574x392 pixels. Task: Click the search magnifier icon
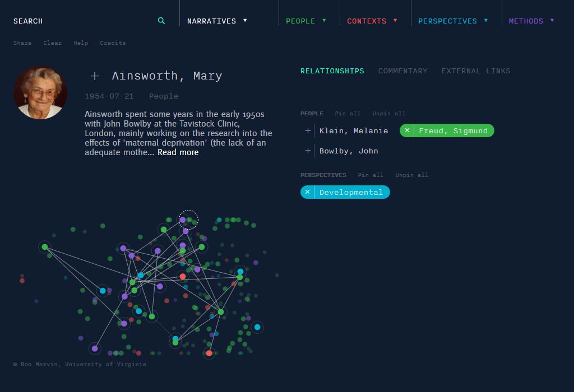pyautogui.click(x=161, y=21)
